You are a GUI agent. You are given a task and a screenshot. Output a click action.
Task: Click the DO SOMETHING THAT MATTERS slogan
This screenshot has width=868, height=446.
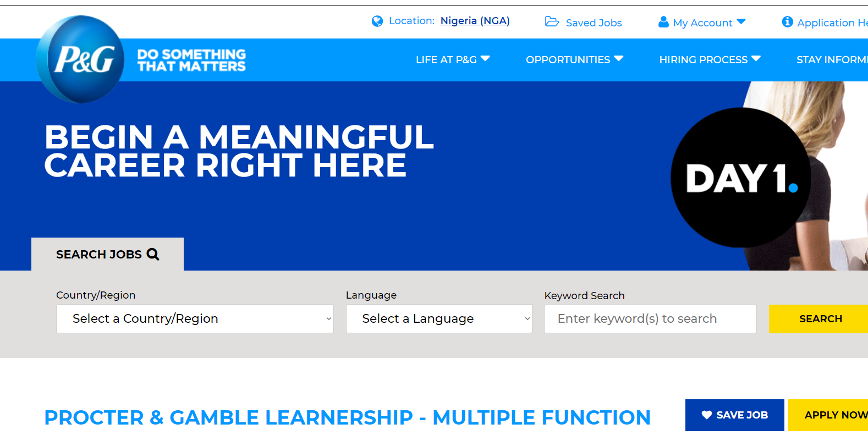191,60
